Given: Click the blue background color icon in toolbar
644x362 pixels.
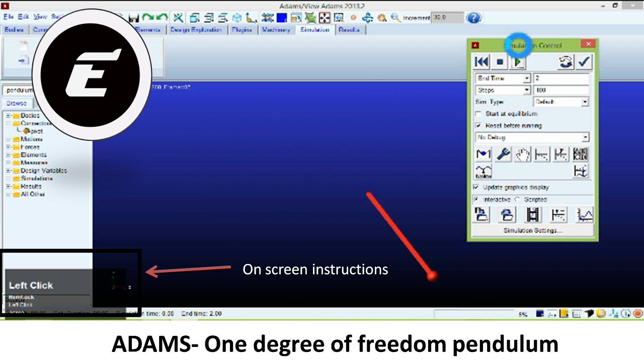Looking at the screenshot, I should [282, 18].
